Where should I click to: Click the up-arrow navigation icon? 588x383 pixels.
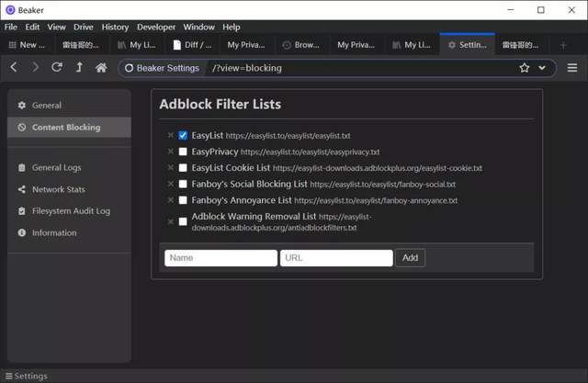click(x=79, y=68)
